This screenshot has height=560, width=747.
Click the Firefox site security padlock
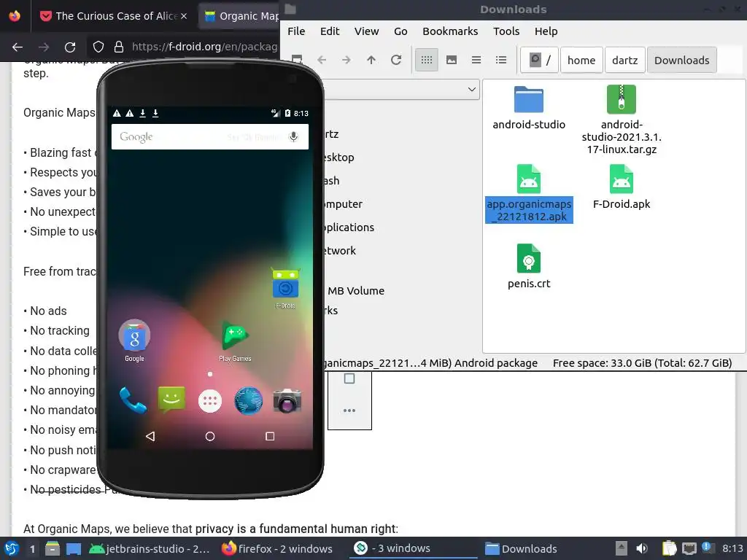119,47
